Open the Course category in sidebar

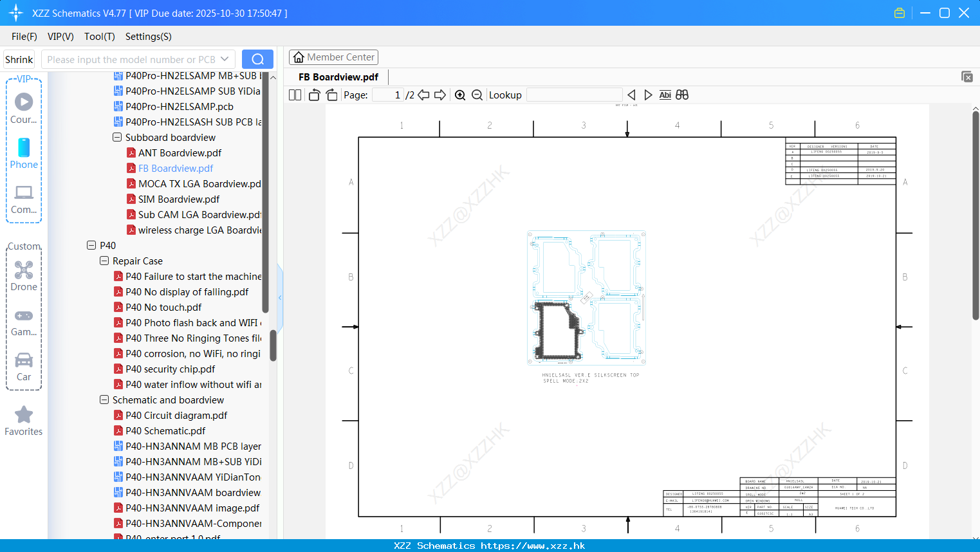tap(24, 108)
